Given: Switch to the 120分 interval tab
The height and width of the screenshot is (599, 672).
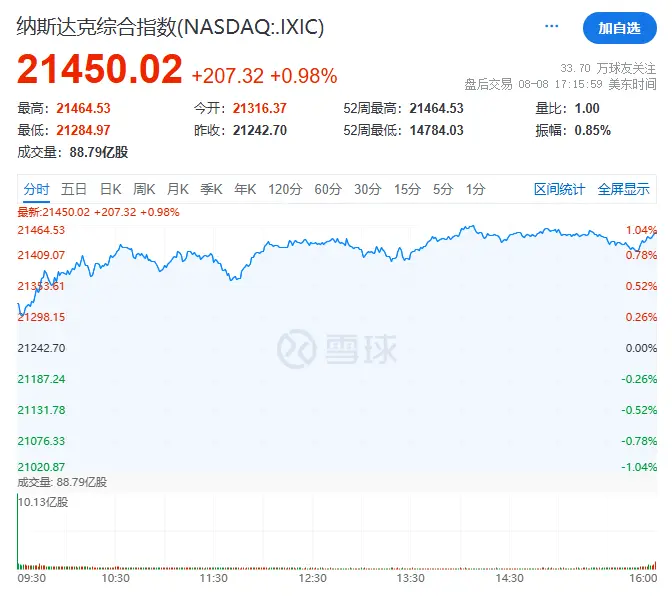Looking at the screenshot, I should (285, 189).
